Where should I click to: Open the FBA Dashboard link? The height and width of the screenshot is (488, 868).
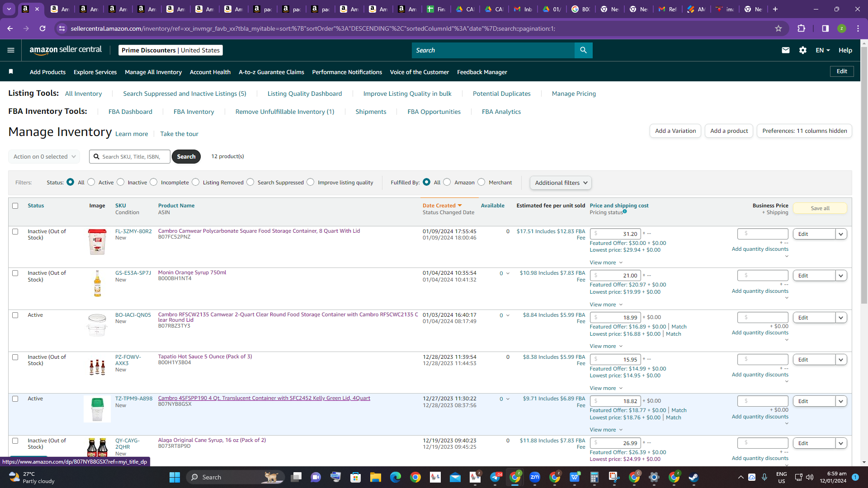pyautogui.click(x=130, y=112)
